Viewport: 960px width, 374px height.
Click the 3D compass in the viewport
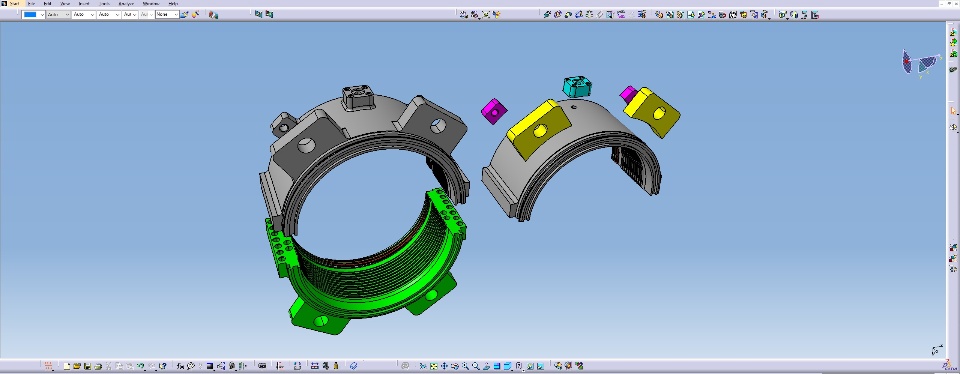point(921,62)
